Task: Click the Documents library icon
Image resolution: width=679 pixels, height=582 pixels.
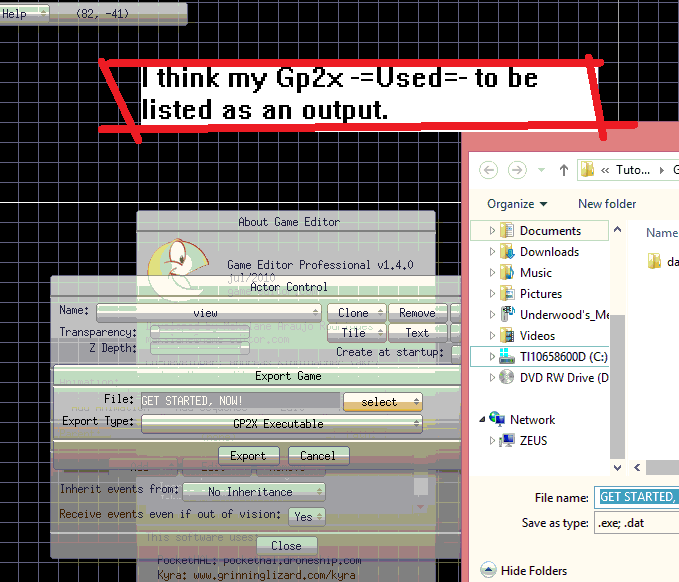Action: (x=507, y=230)
